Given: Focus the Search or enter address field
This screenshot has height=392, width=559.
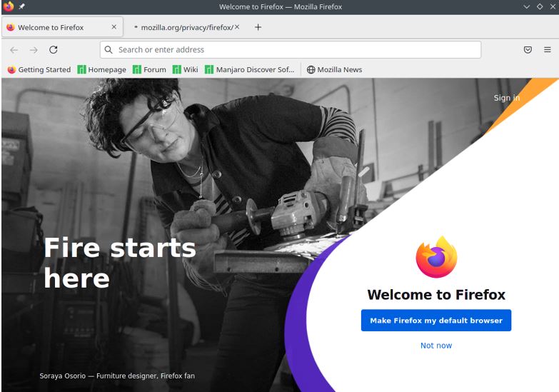Looking at the screenshot, I should (x=291, y=49).
